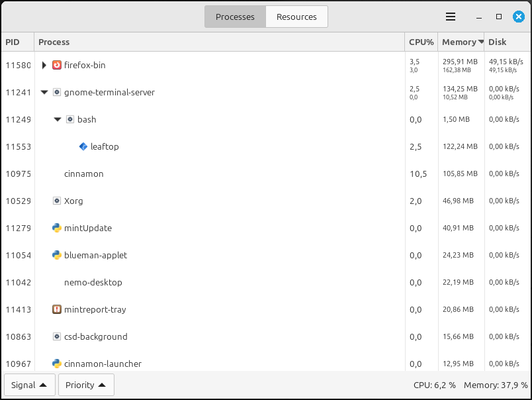Open the Priority dropdown menu
The width and height of the screenshot is (532, 400).
[86, 385]
